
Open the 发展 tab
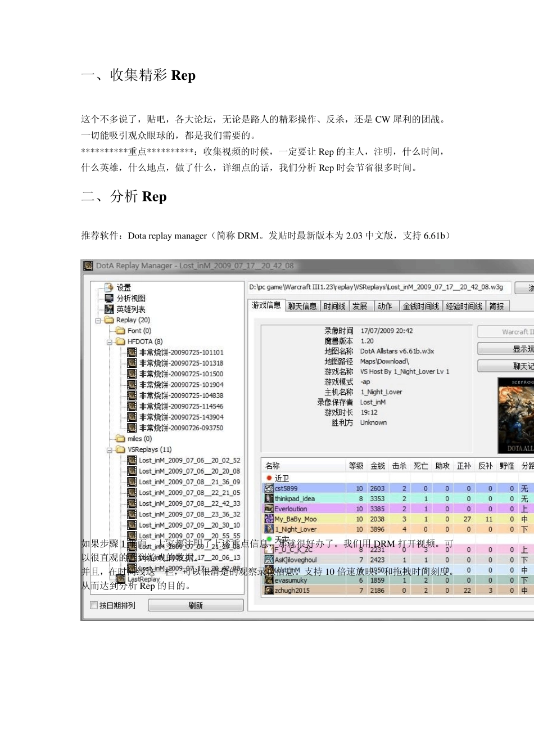click(360, 306)
